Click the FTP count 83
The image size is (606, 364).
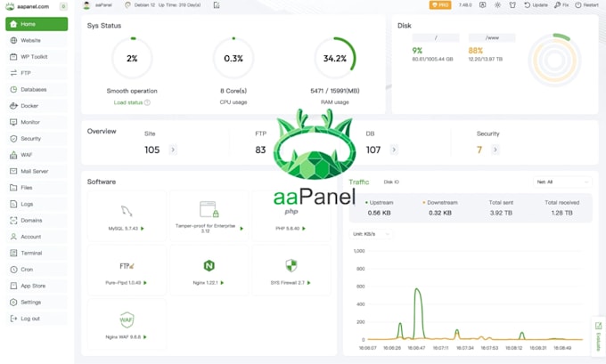pyautogui.click(x=260, y=150)
